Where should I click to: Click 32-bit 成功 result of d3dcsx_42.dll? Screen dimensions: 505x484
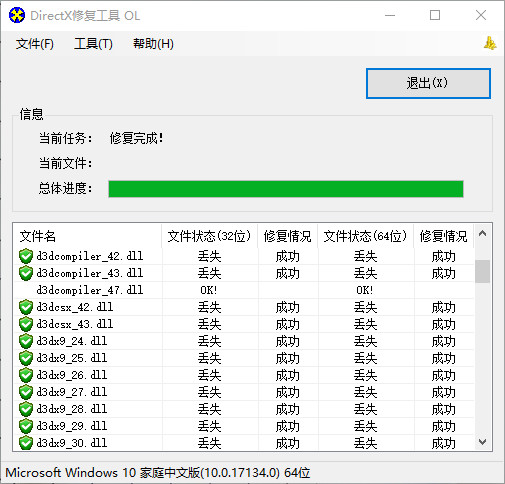click(x=287, y=307)
